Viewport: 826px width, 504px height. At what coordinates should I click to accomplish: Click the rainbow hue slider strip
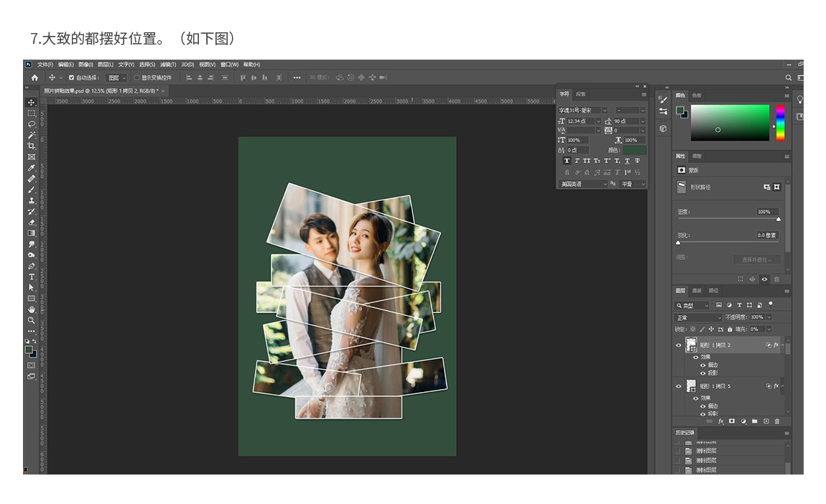[x=780, y=123]
